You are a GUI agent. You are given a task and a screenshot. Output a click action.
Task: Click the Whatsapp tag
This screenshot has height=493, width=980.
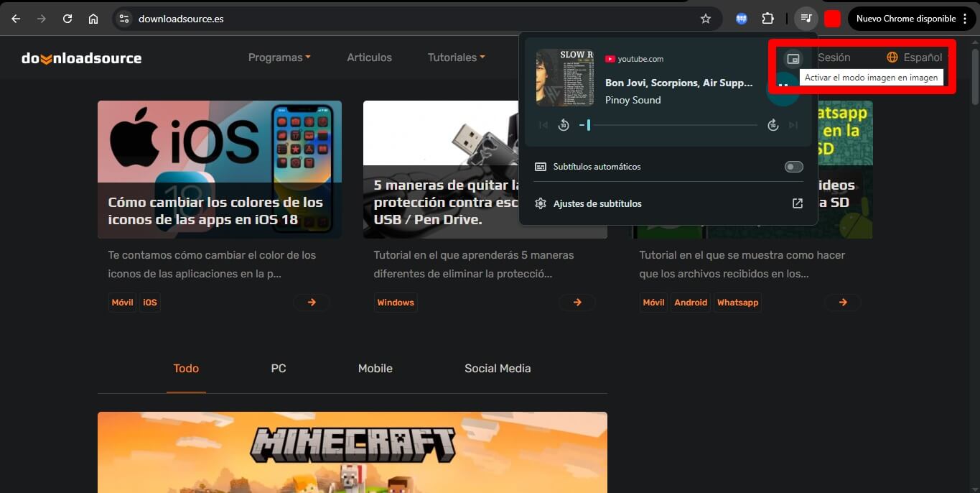[737, 303]
